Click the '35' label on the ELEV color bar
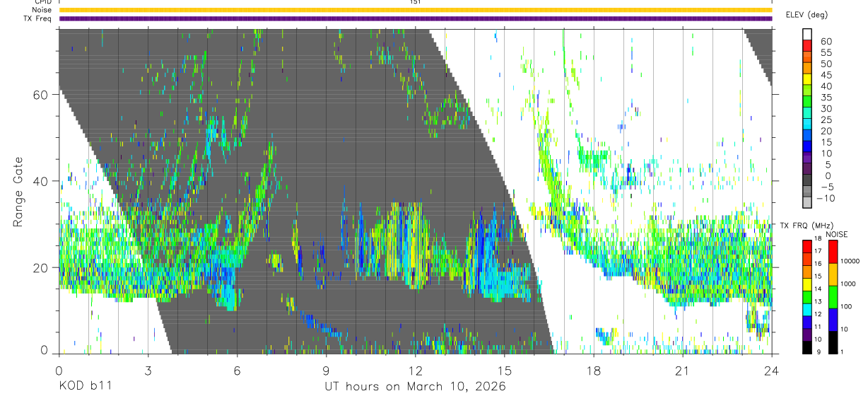 pyautogui.click(x=826, y=98)
